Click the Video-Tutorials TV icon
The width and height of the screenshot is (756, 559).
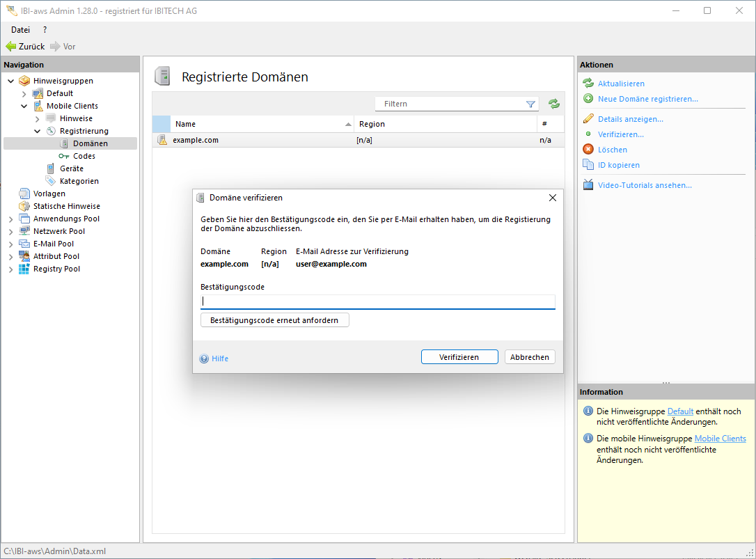588,185
